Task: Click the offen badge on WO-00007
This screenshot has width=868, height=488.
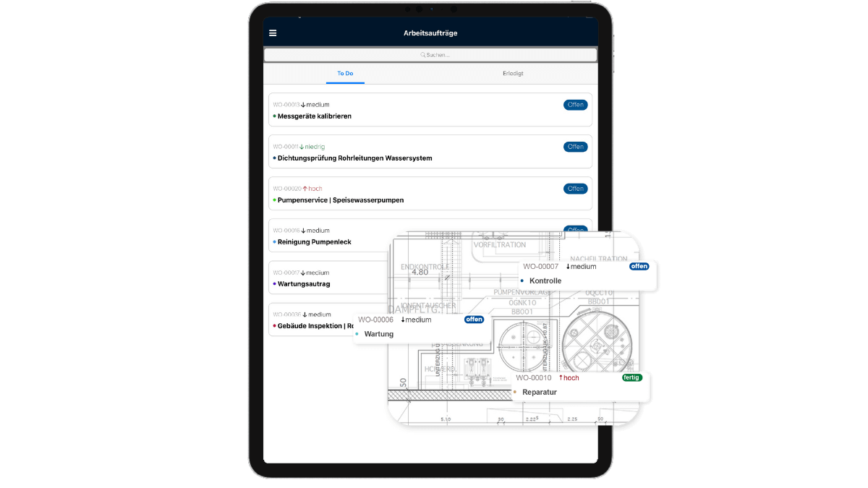Action: click(x=639, y=266)
